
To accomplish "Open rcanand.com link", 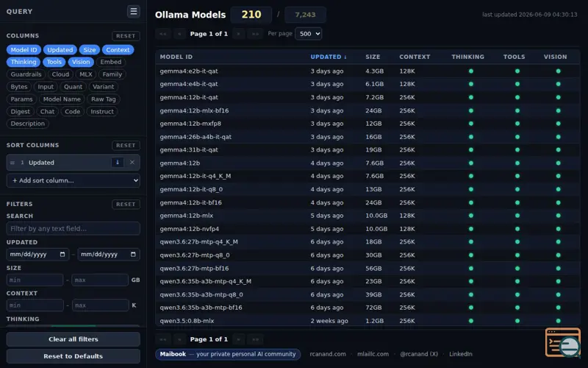I will pos(328,354).
